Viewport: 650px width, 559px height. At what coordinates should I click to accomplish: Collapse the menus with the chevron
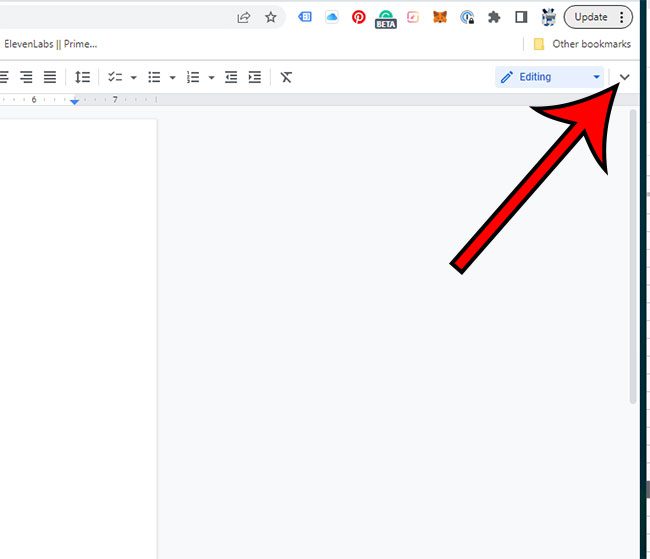pos(626,77)
